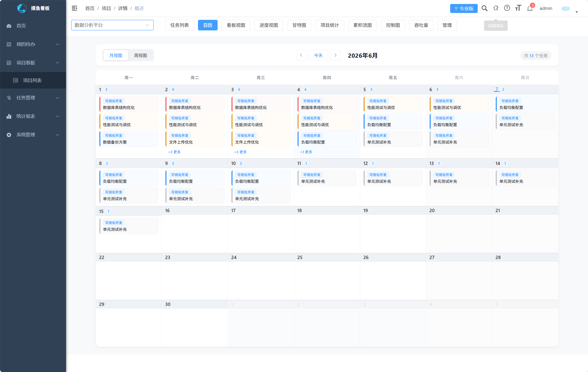Click the 共 13 个任务 counter
This screenshot has width=588, height=372.
tap(536, 56)
